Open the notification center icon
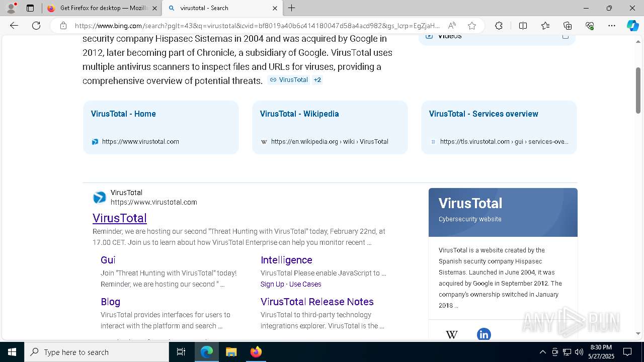The width and height of the screenshot is (644, 362). pos(627,352)
